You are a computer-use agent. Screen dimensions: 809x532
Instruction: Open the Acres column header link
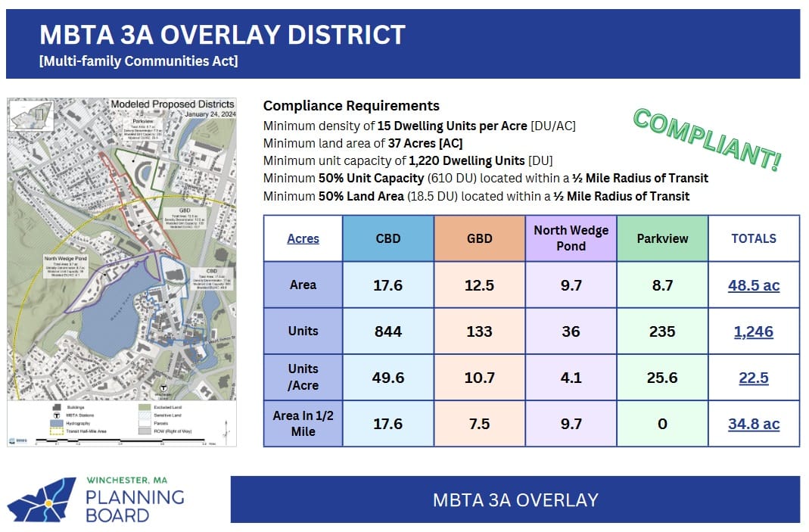coord(302,238)
